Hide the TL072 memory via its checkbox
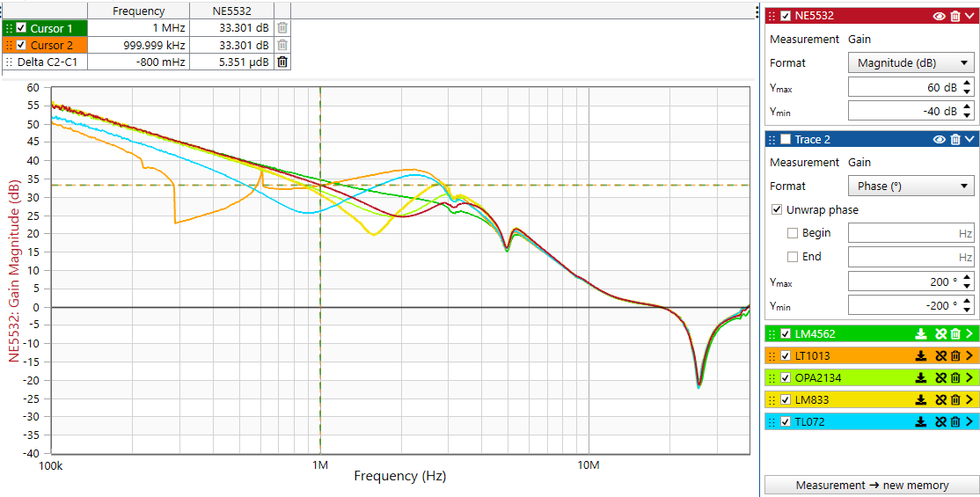 coord(786,422)
